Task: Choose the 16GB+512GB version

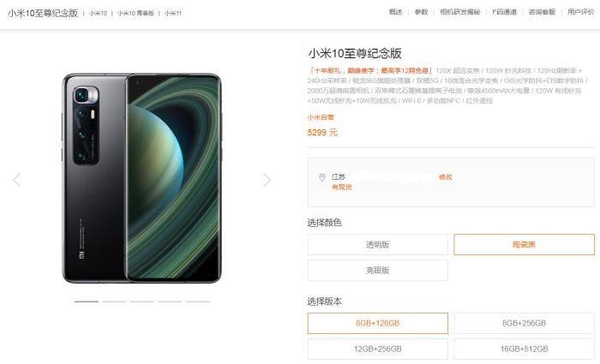Action: [x=525, y=349]
